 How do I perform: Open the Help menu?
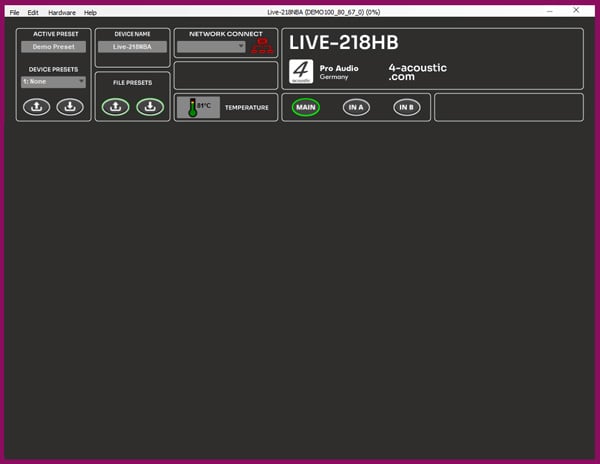click(90, 12)
